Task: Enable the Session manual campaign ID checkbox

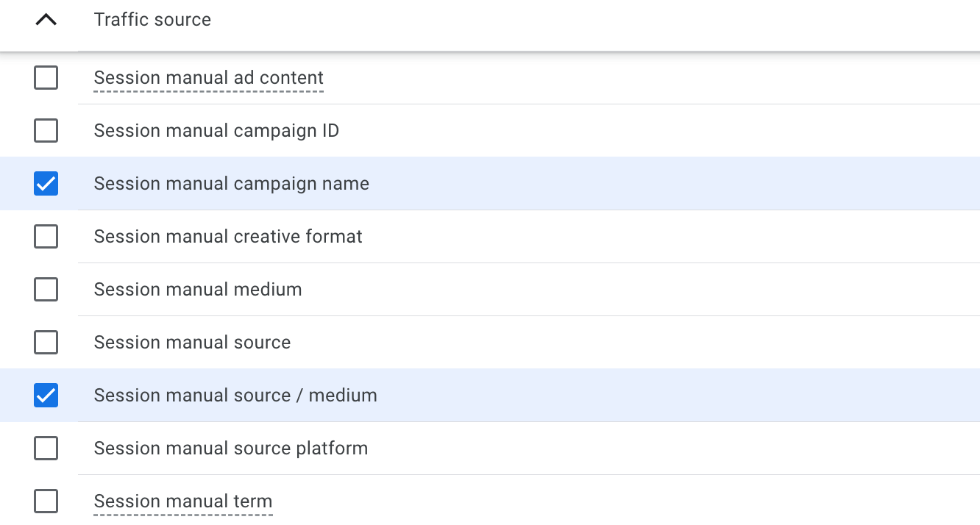Action: pyautogui.click(x=46, y=130)
